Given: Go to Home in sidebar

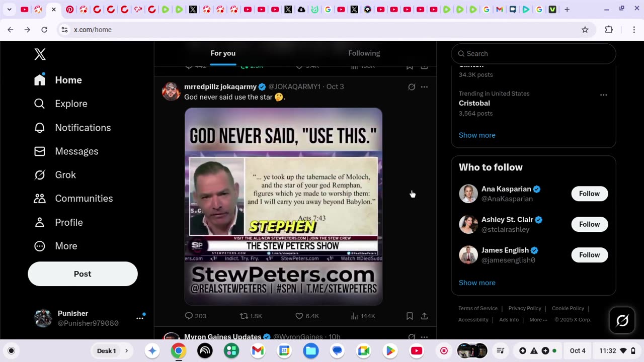Looking at the screenshot, I should tap(58, 80).
